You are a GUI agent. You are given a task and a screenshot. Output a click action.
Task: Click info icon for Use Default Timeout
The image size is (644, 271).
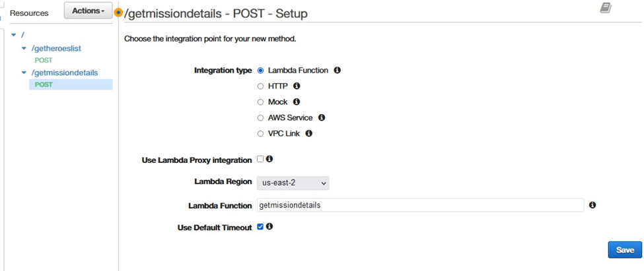(269, 226)
